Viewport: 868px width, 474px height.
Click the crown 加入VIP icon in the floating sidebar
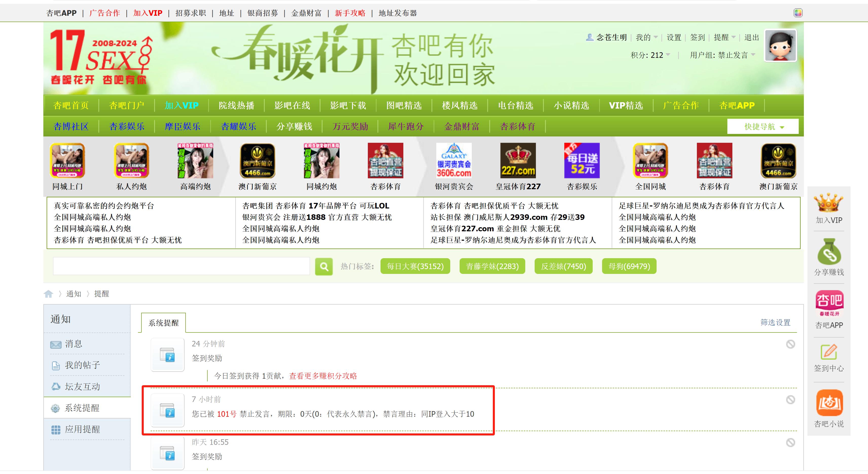coord(828,203)
